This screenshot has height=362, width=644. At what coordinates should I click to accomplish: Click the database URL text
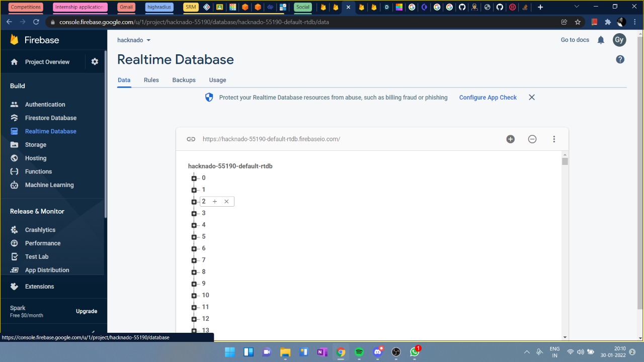[271, 139]
